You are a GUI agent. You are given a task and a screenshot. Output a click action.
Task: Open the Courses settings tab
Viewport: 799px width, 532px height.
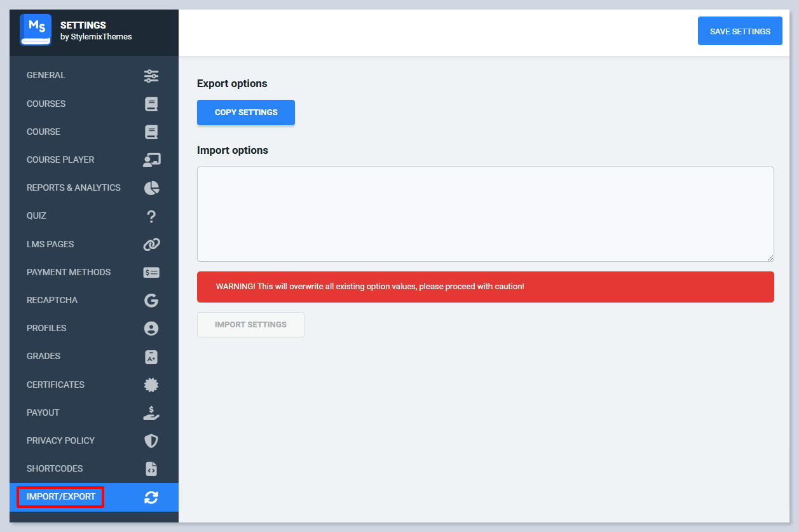coord(46,104)
